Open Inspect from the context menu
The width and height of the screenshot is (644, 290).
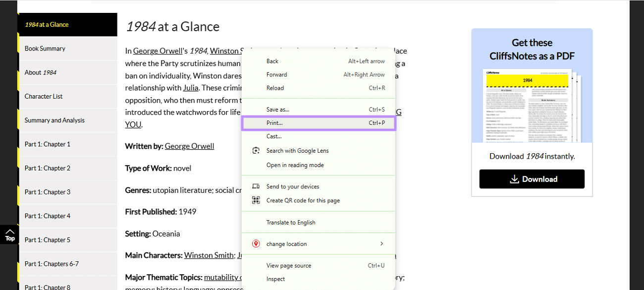pyautogui.click(x=275, y=279)
